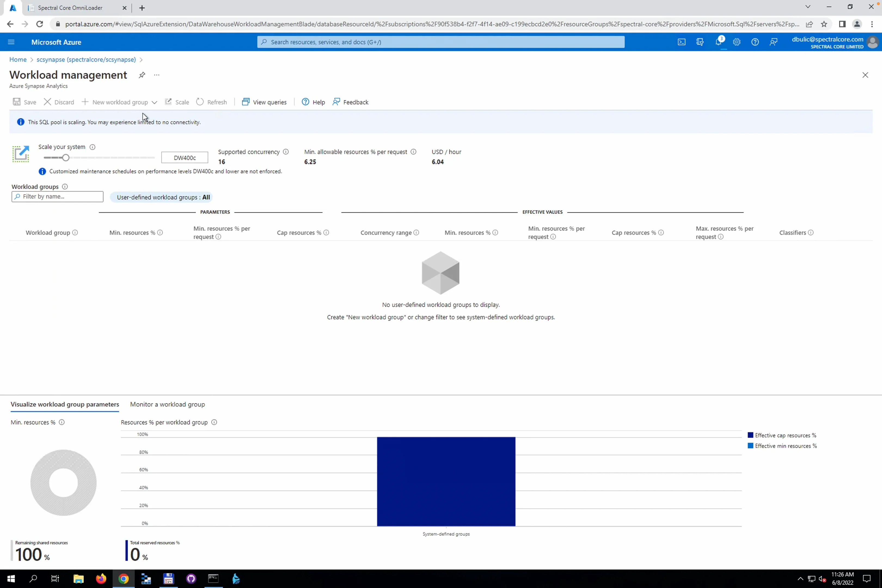Viewport: 882px width, 588px height.
Task: Expand the New workload group dropdown
Action: [155, 102]
